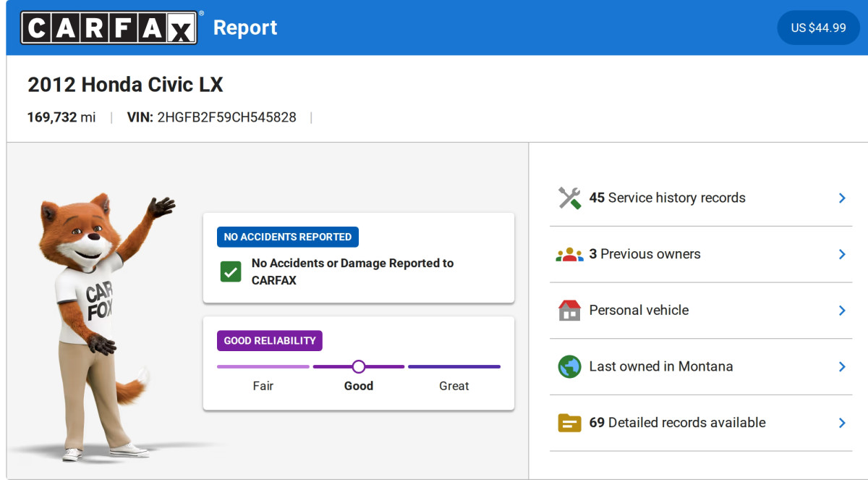The height and width of the screenshot is (480, 868).
Task: Open Last owned in Montana chevron
Action: (x=842, y=366)
